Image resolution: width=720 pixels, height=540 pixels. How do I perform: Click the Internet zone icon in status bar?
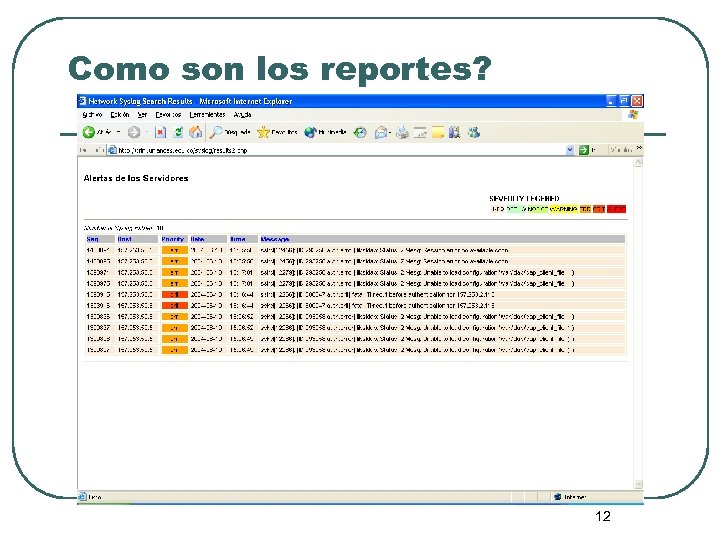point(557,497)
